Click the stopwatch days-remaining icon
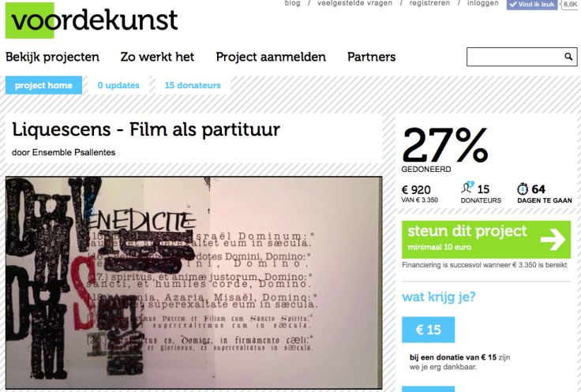Image resolution: width=581 pixels, height=392 pixels. 523,189
